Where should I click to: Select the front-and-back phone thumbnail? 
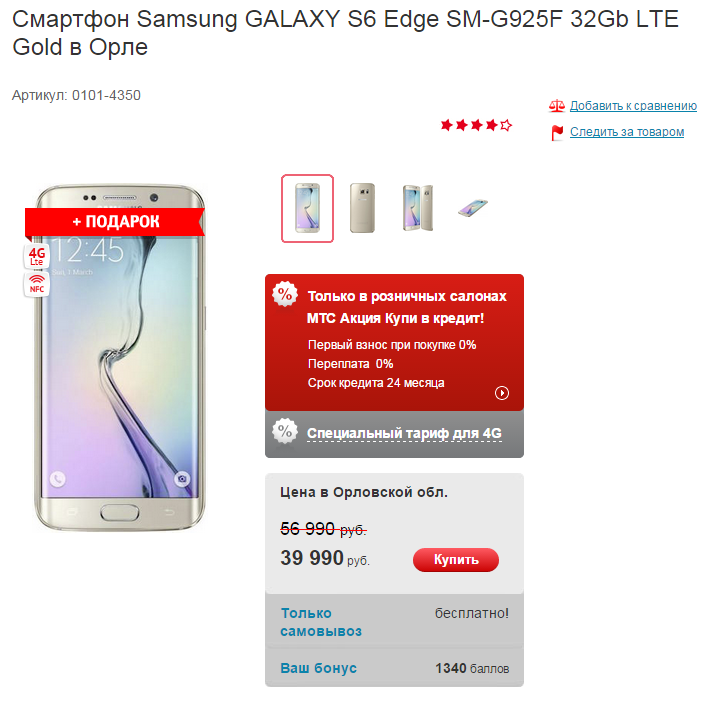418,208
